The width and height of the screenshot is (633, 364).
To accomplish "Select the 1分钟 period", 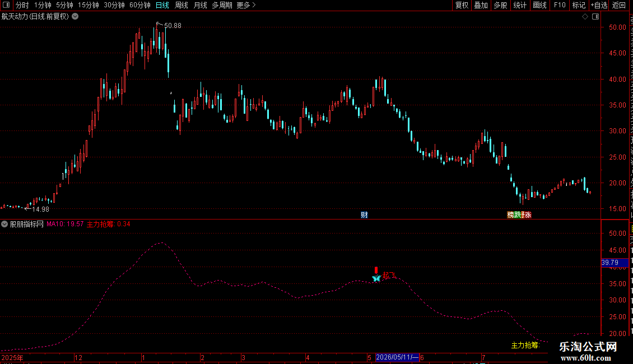I will [x=43, y=5].
